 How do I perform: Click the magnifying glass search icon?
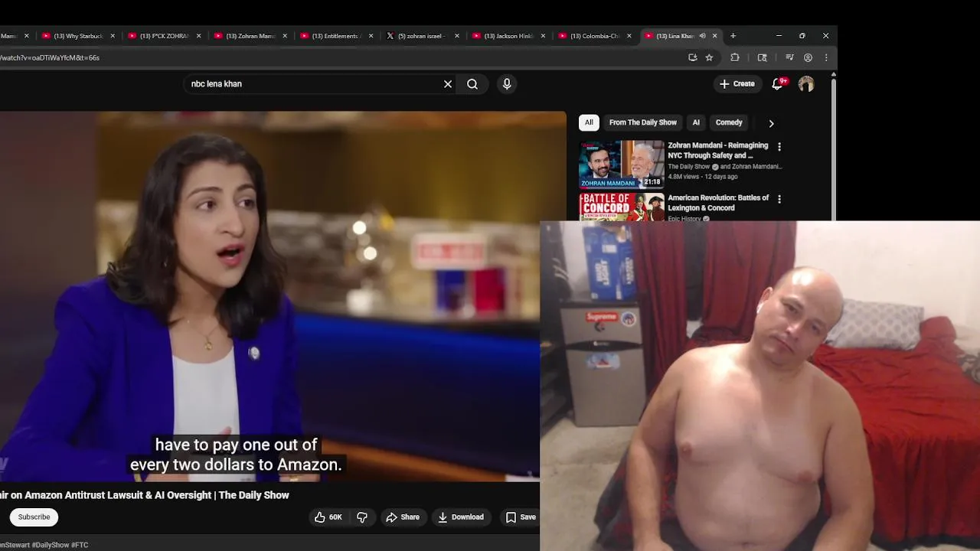coord(472,84)
